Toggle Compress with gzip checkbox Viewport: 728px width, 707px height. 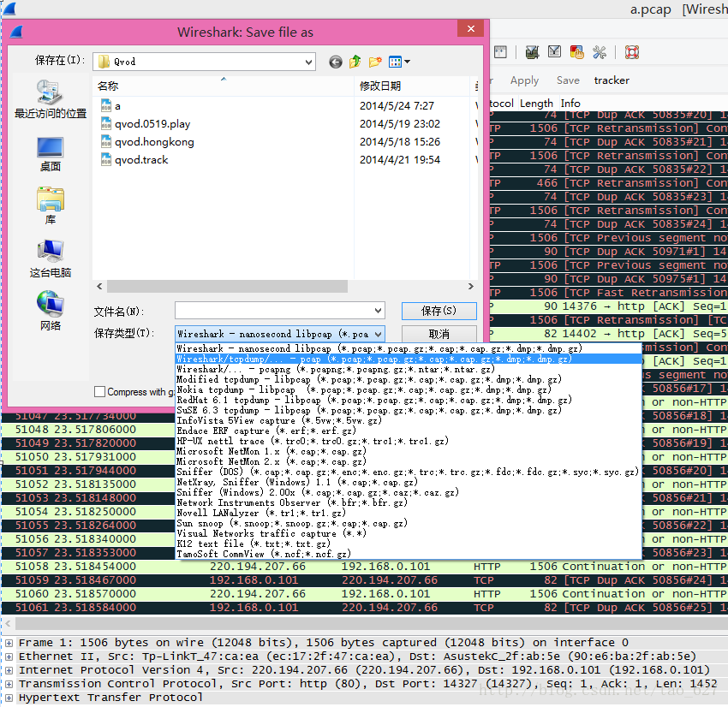99,391
